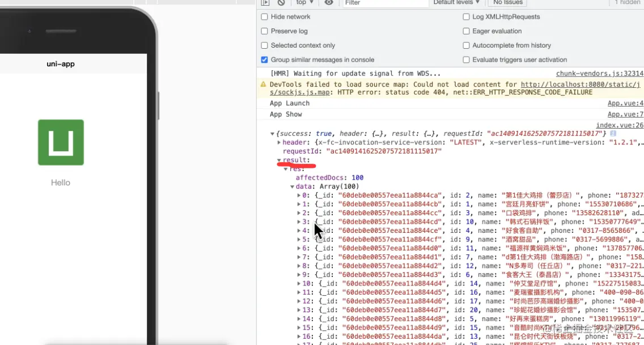The image size is (644, 345).
Task: Enable Autocomplete from history checkbox
Action: tap(466, 45)
